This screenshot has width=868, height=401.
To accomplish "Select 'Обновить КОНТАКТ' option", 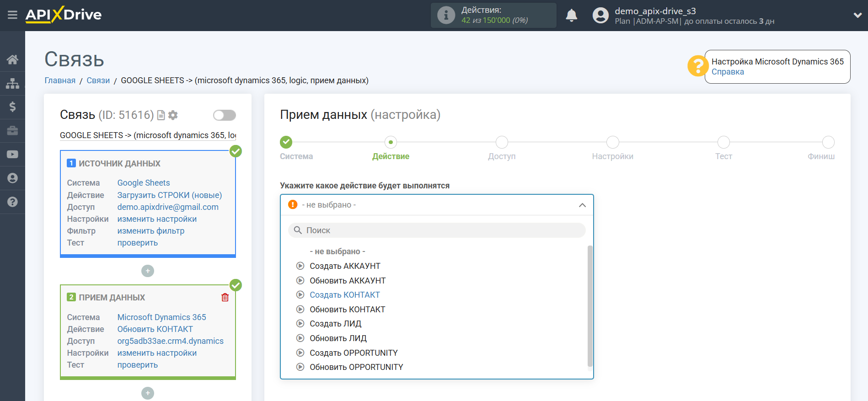I will tap(347, 310).
